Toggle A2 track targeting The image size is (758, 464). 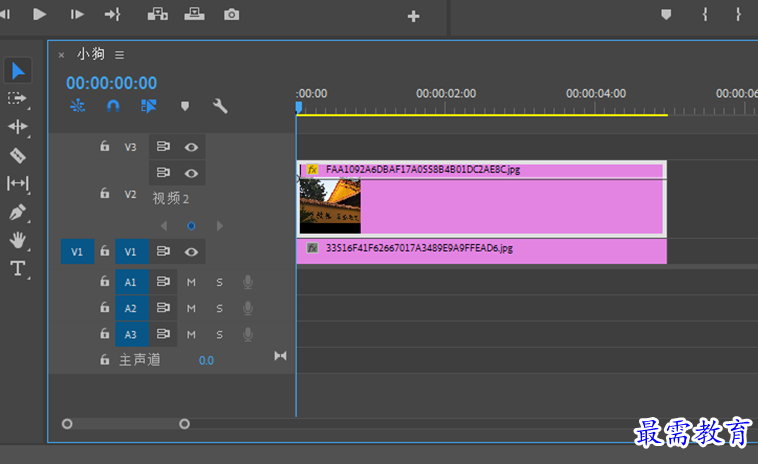point(131,308)
